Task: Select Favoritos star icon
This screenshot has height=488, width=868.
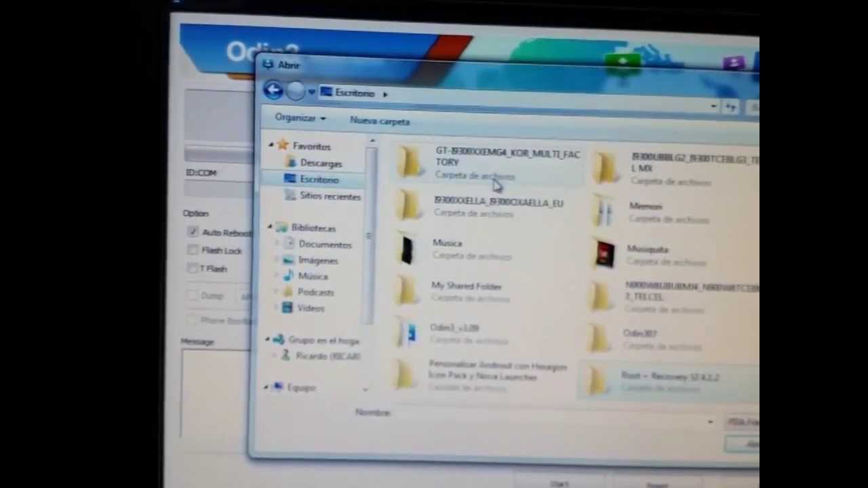Action: pos(283,145)
